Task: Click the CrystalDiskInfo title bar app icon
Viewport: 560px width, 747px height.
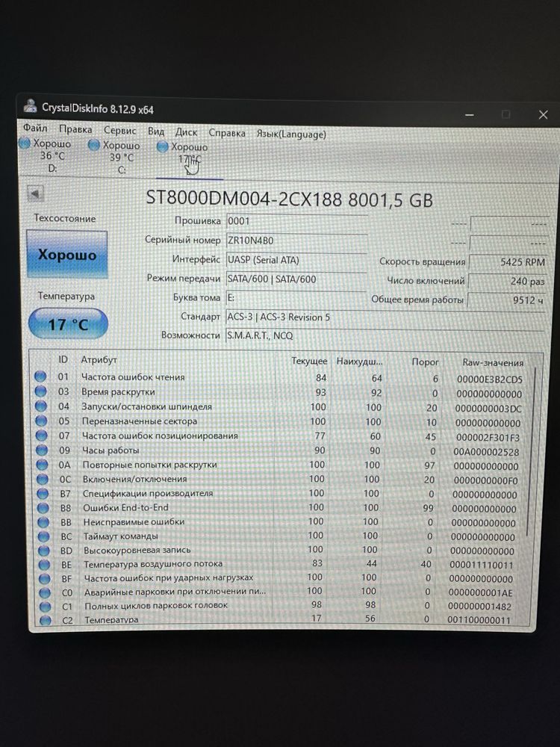Action: click(31, 106)
